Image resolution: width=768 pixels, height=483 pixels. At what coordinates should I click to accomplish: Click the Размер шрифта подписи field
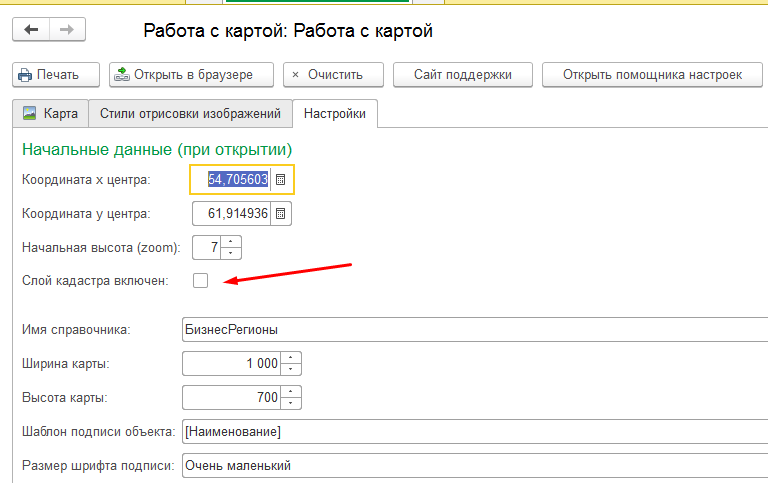[470, 465]
